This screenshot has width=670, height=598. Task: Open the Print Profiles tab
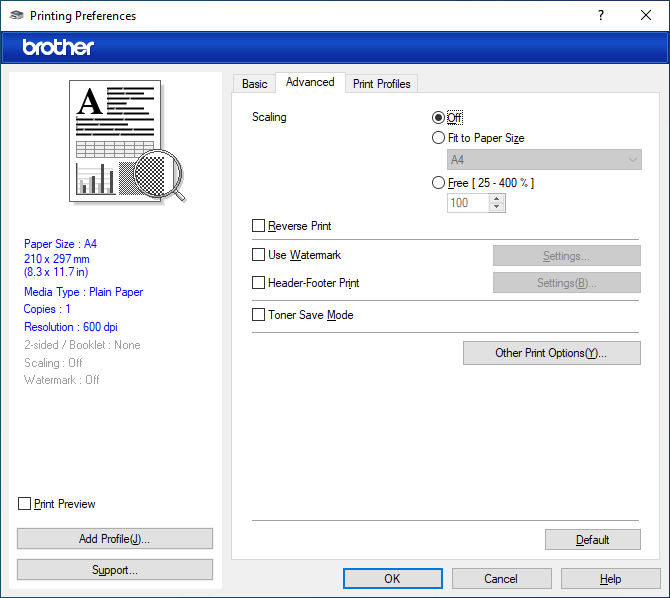pyautogui.click(x=381, y=84)
